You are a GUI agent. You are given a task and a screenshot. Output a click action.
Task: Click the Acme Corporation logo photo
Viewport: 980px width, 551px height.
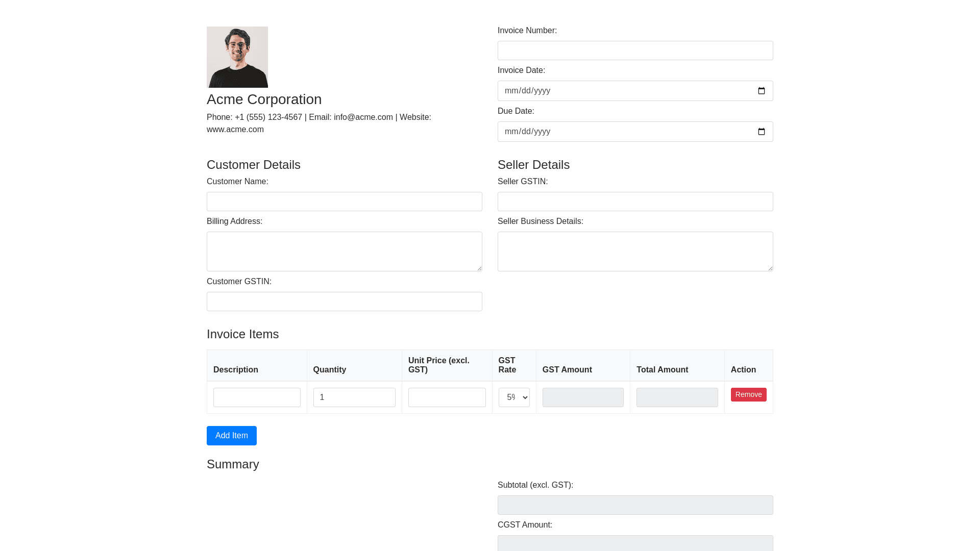coord(237,57)
